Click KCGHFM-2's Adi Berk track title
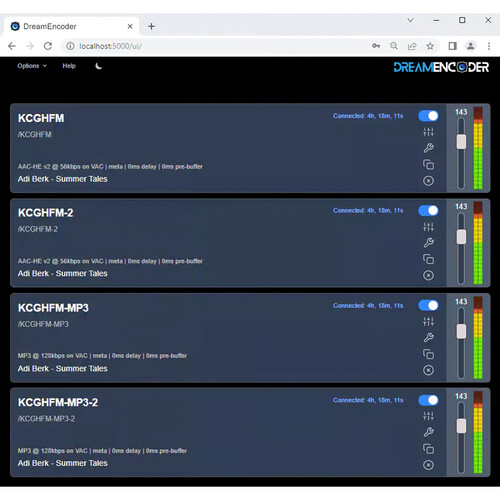Screen dimensions: 500x500 (63, 274)
